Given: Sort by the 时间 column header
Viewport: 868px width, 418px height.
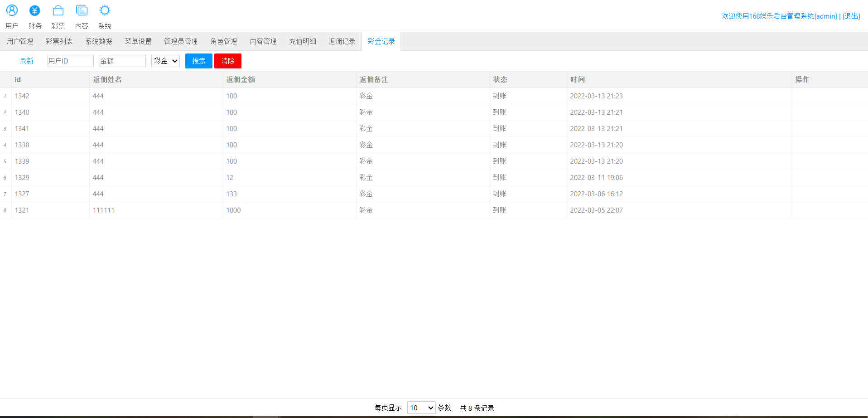Looking at the screenshot, I should (x=680, y=79).
